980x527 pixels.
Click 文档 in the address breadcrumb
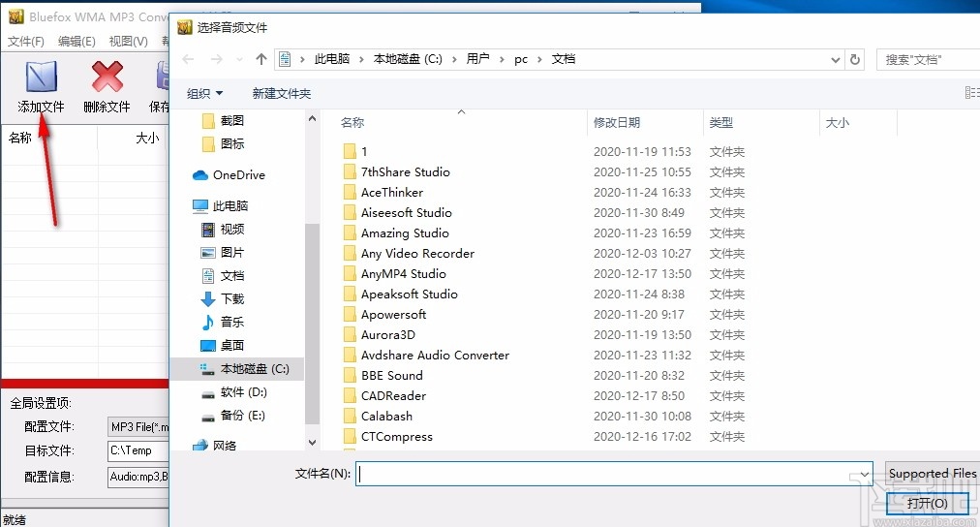point(564,59)
